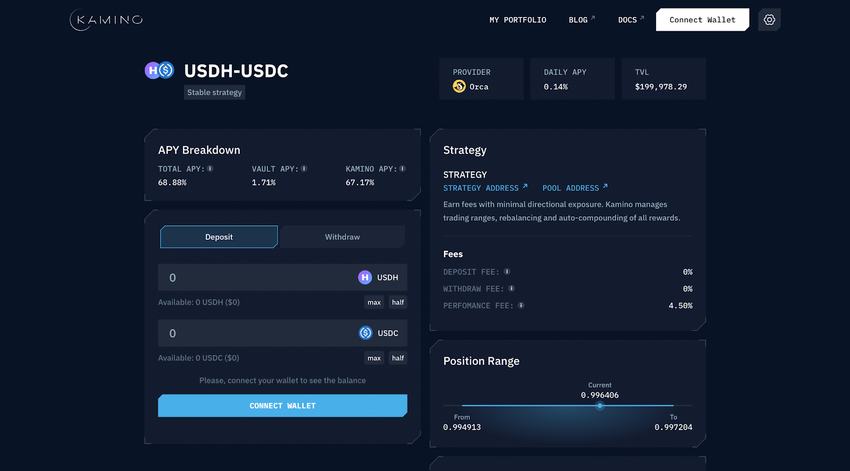Click the external arrow next to Strategy Address
Viewport: 850px width, 471px height.
[x=525, y=186]
